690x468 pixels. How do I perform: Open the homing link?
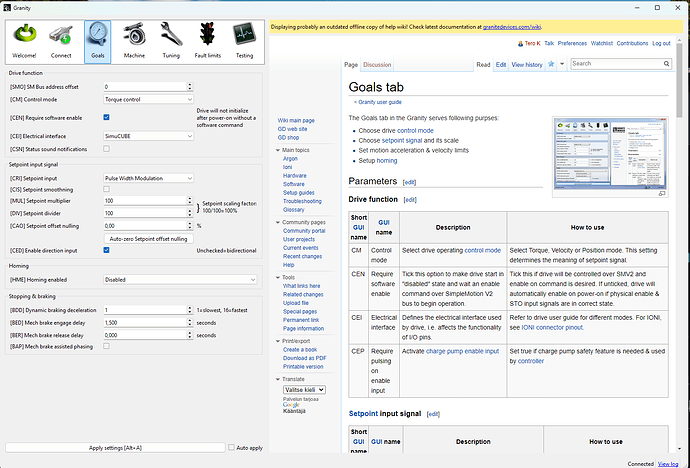387,161
